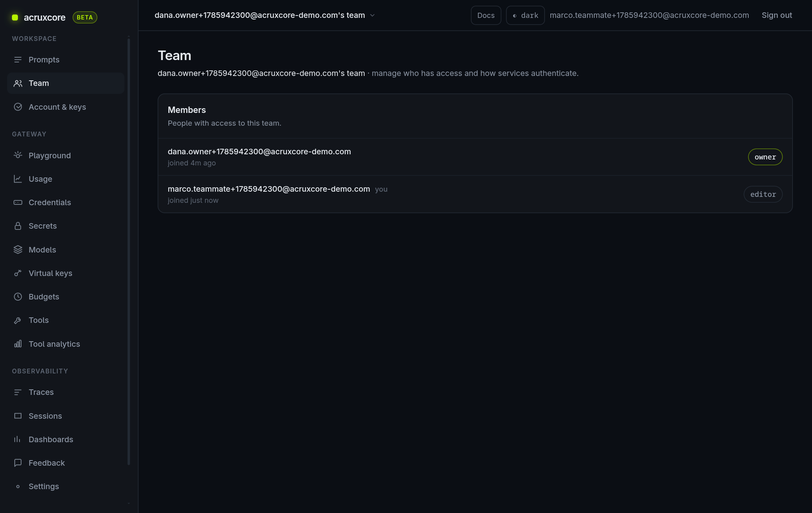Toggle the dark theme switch
The width and height of the screenshot is (812, 513).
pos(525,16)
